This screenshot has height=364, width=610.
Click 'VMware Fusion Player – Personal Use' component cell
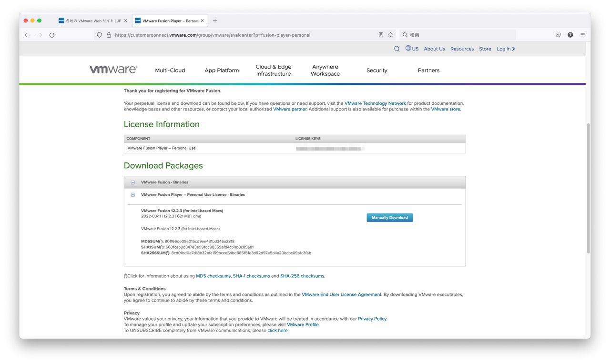[x=162, y=148]
